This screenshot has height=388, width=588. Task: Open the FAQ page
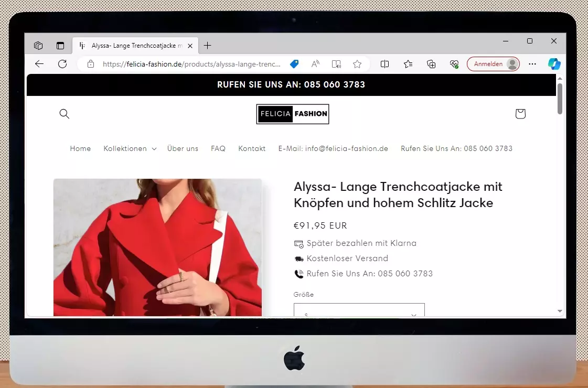pyautogui.click(x=218, y=148)
